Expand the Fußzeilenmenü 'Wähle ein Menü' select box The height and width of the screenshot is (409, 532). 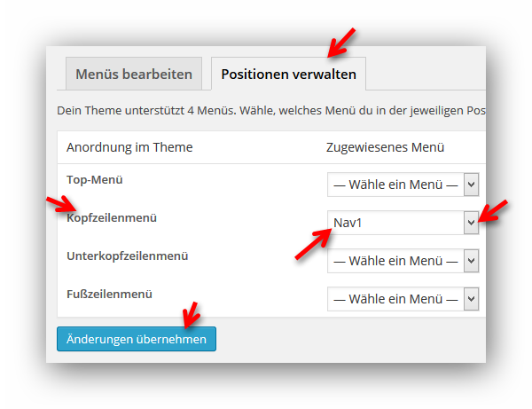(x=395, y=299)
